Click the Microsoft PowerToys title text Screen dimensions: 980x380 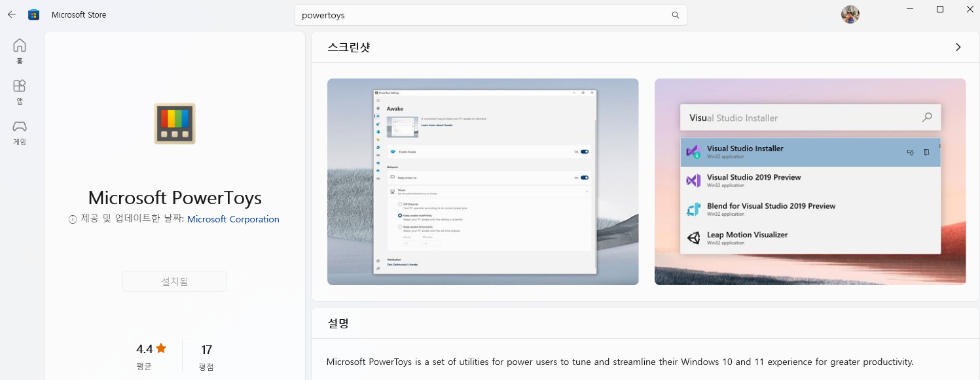point(175,198)
